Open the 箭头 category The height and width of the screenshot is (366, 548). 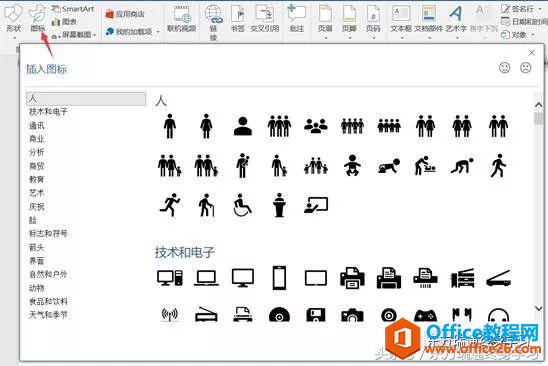point(37,247)
